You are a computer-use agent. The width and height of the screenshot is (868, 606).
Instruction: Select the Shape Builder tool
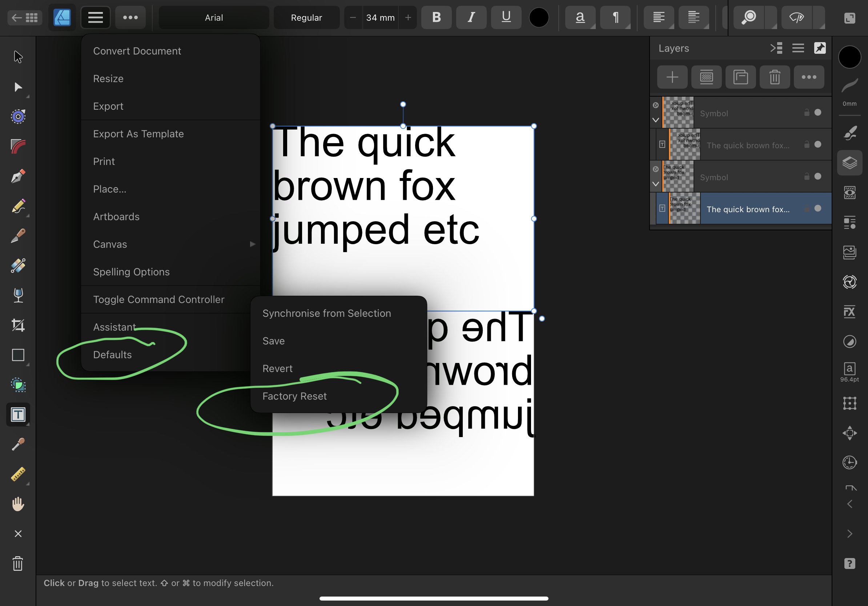pos(18,385)
